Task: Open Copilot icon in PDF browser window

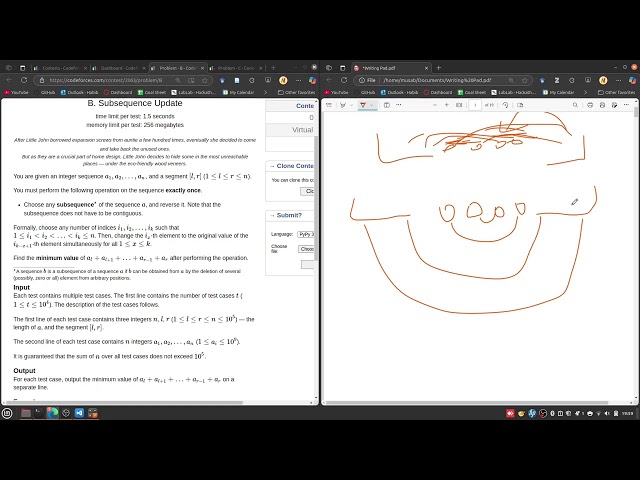Action: tap(632, 80)
